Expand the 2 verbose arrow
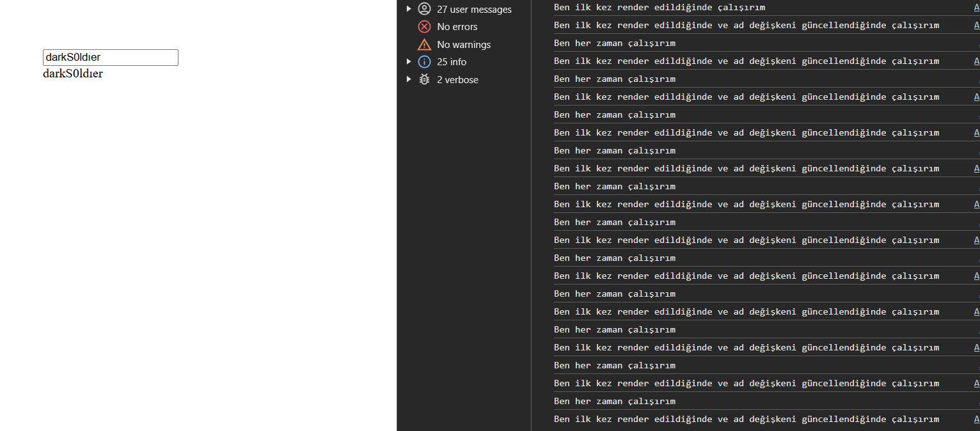 coord(409,79)
